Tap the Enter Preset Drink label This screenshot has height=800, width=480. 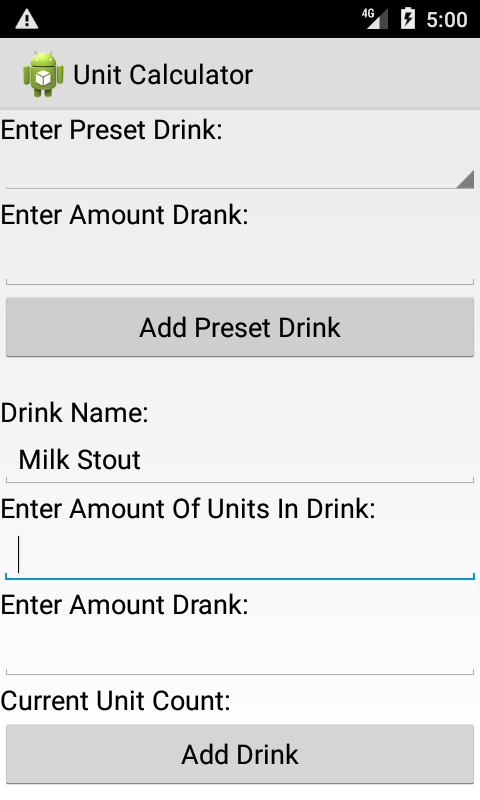(112, 130)
